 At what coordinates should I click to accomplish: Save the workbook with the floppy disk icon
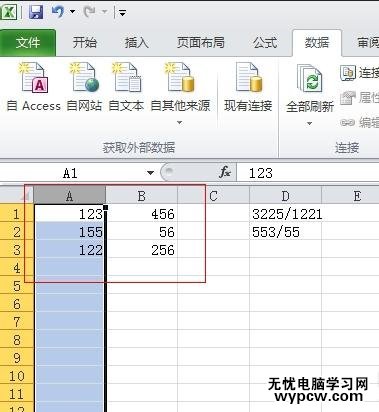[36, 12]
